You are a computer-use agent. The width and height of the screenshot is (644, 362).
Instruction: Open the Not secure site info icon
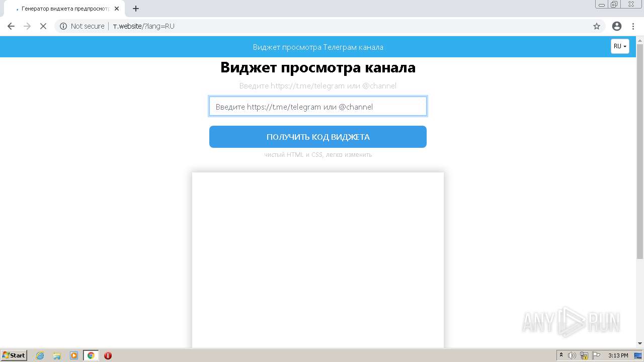pos(63,26)
